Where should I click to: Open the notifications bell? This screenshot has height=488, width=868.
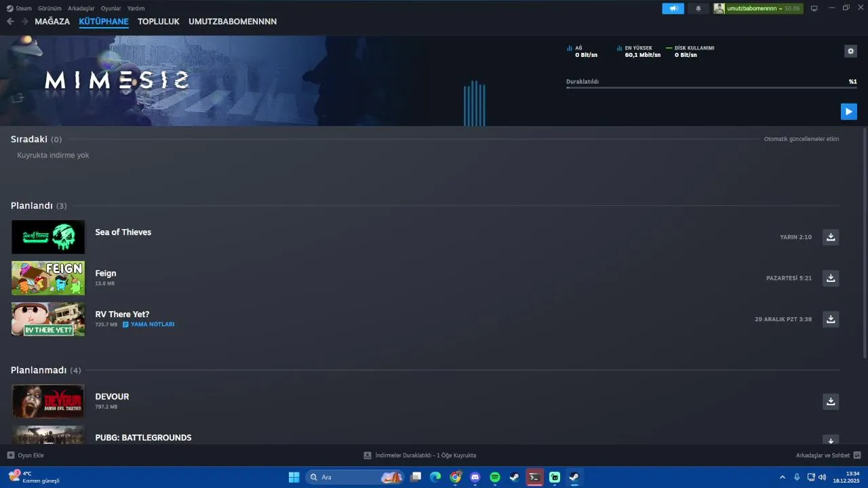point(698,8)
